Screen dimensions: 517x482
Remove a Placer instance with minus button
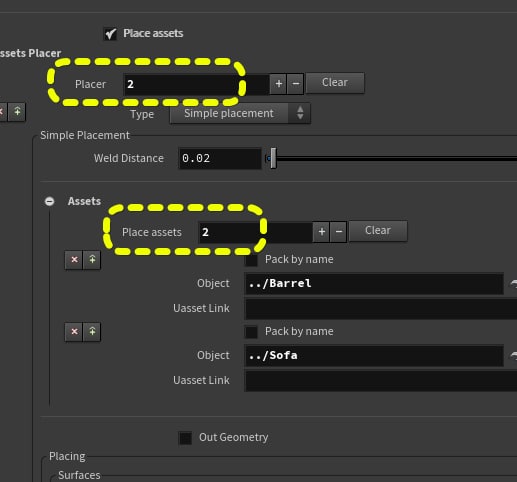coord(296,84)
